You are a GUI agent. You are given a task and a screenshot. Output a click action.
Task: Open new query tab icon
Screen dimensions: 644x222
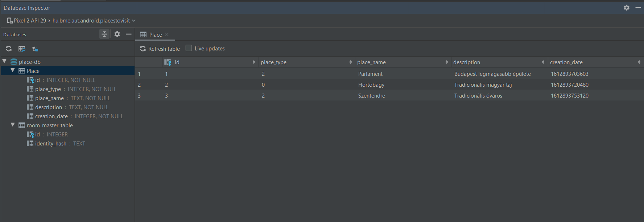[22, 49]
